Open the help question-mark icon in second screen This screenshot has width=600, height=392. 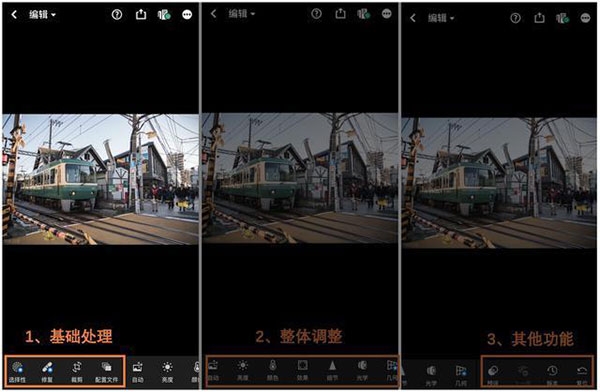(x=316, y=14)
